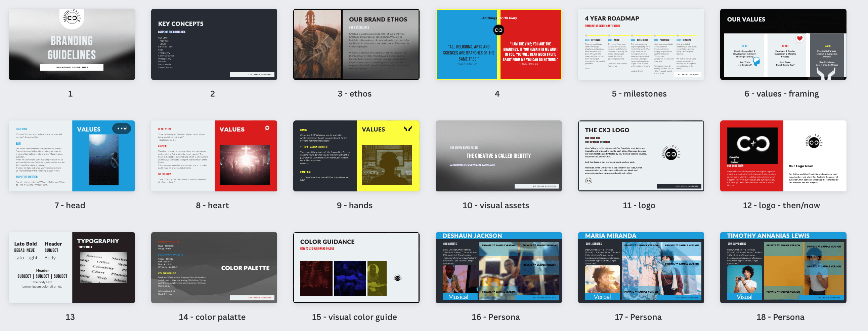The width and height of the screenshot is (868, 331).
Task: Click the '5 - milestones' slide title
Action: pyautogui.click(x=639, y=94)
